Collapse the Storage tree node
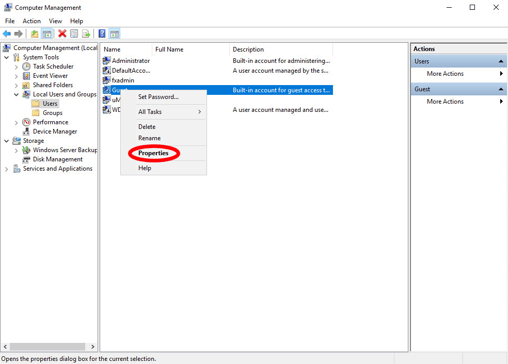Image resolution: width=508 pixels, height=364 pixels. point(6,141)
